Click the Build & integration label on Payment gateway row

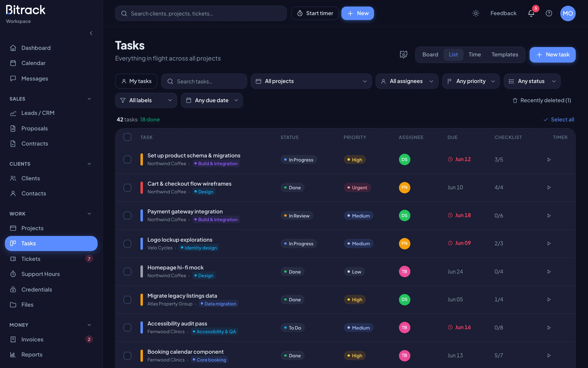click(x=216, y=220)
